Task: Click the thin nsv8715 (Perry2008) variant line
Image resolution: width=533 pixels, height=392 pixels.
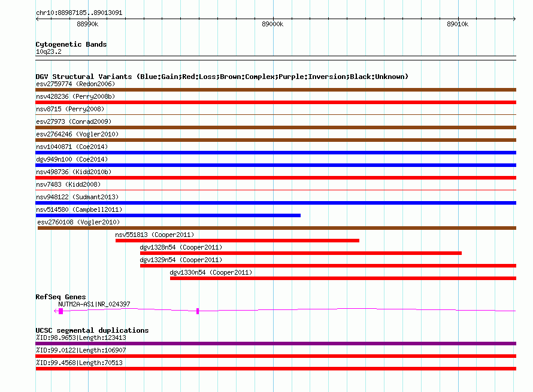Action: click(x=275, y=115)
